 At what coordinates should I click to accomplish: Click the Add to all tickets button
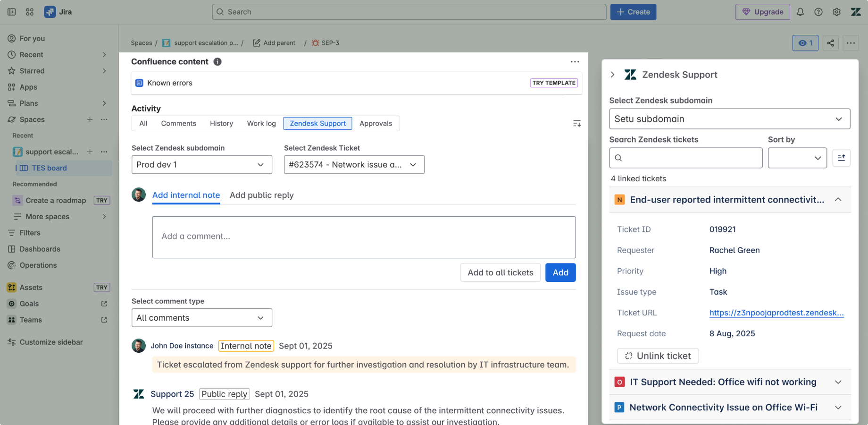[x=500, y=272]
